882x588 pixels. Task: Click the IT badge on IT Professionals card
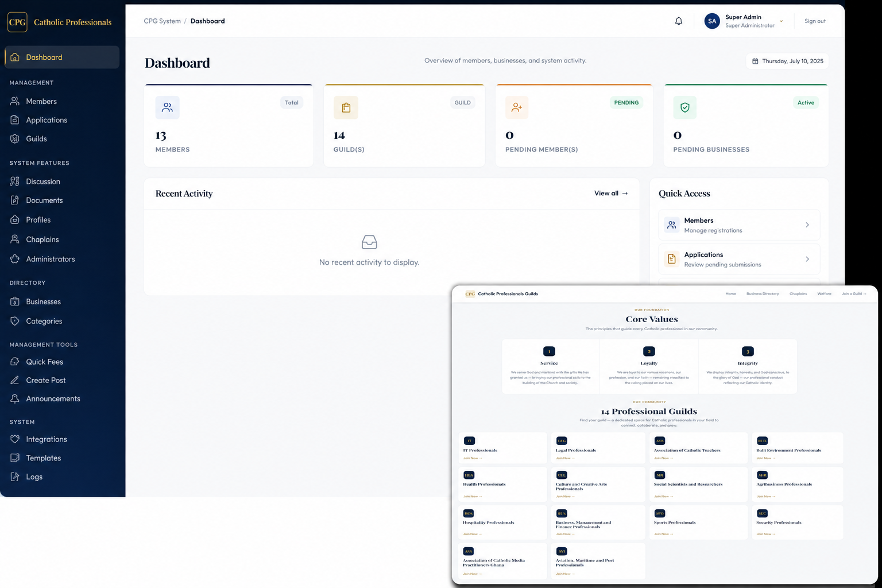point(469,440)
